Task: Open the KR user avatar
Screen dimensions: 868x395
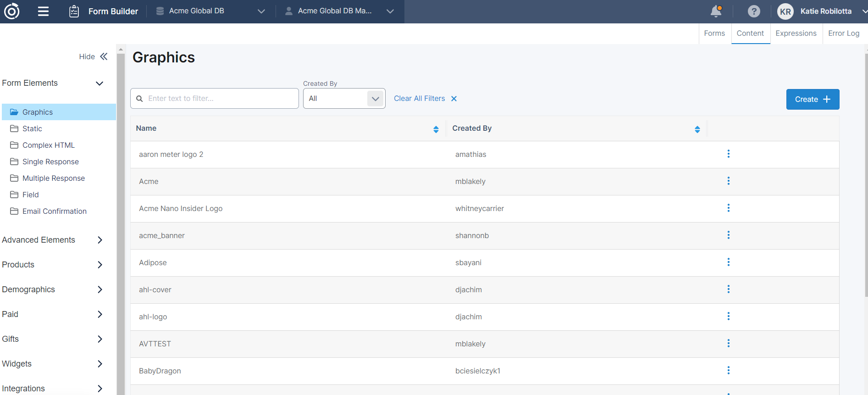Action: (785, 11)
